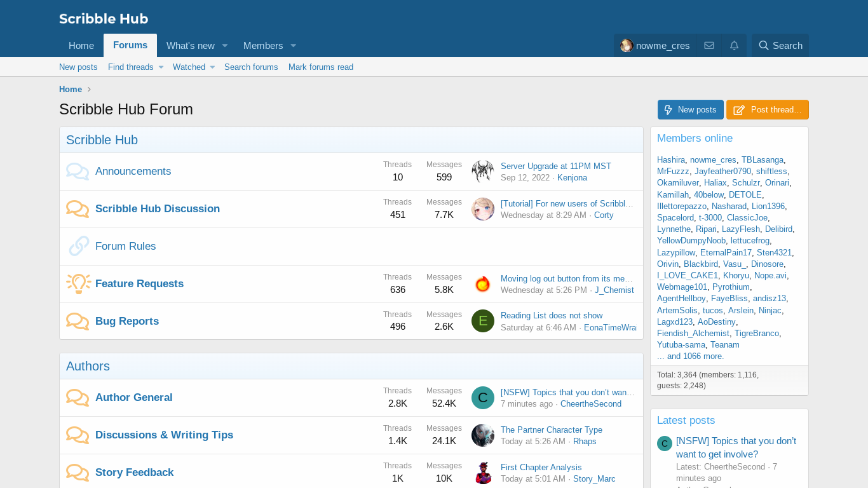This screenshot has height=488, width=868.
Task: Expand the Find threads dropdown arrow
Action: pos(161,67)
